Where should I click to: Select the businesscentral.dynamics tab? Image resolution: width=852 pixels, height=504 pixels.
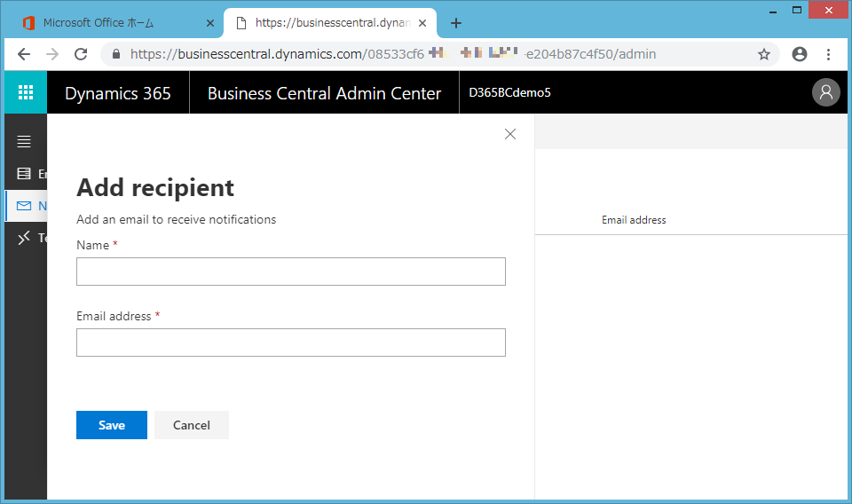[330, 23]
